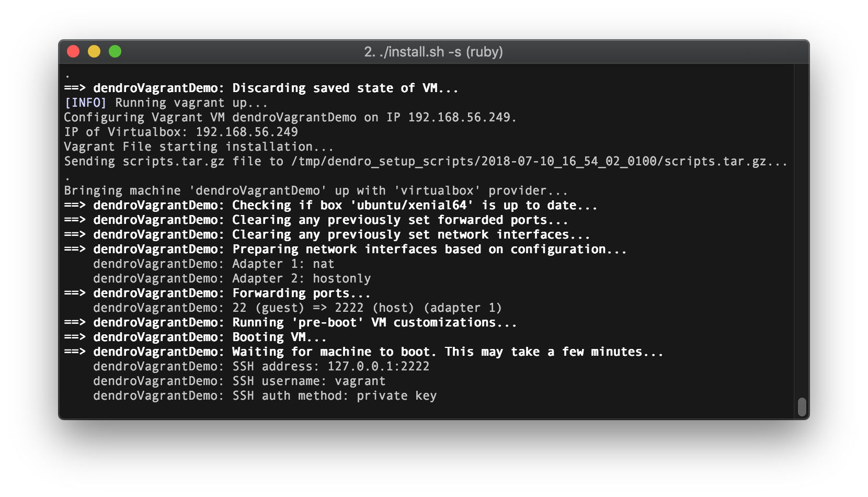
Task: Click the 'Booting VM...' line
Action: tap(196, 337)
